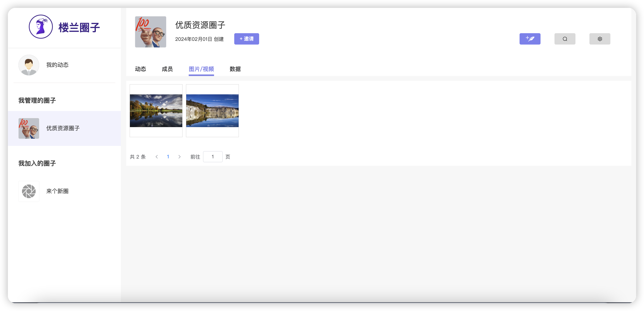
Task: Open the cliff reflection thumbnail
Action: (212, 111)
